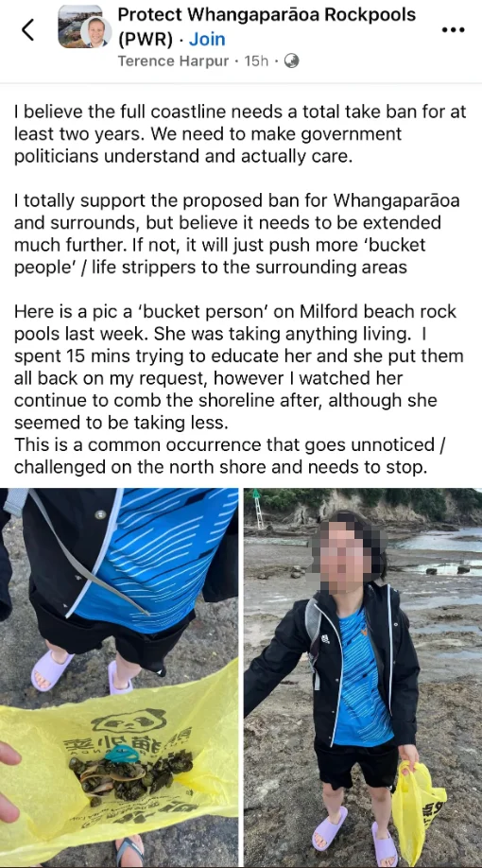Join the PWR group via Join link

click(x=207, y=40)
